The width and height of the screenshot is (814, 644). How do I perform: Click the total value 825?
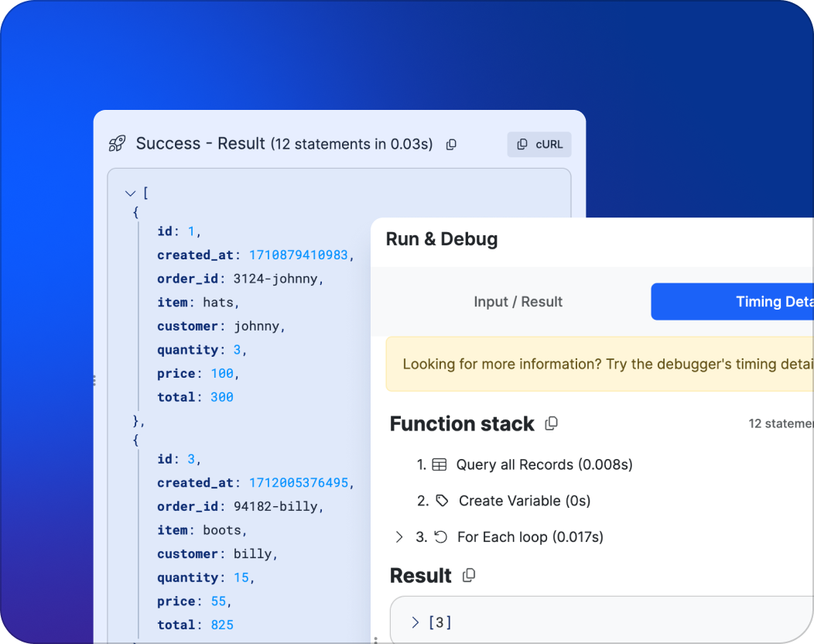coord(221,625)
